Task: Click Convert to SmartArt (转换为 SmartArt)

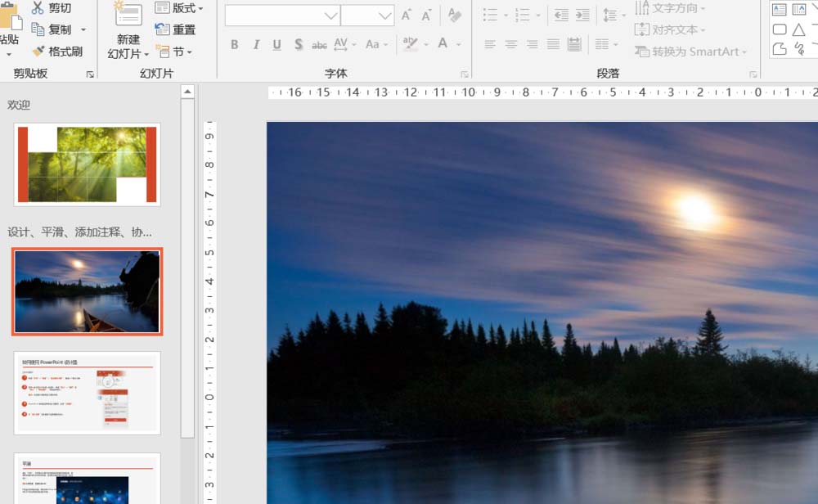Action: point(690,52)
